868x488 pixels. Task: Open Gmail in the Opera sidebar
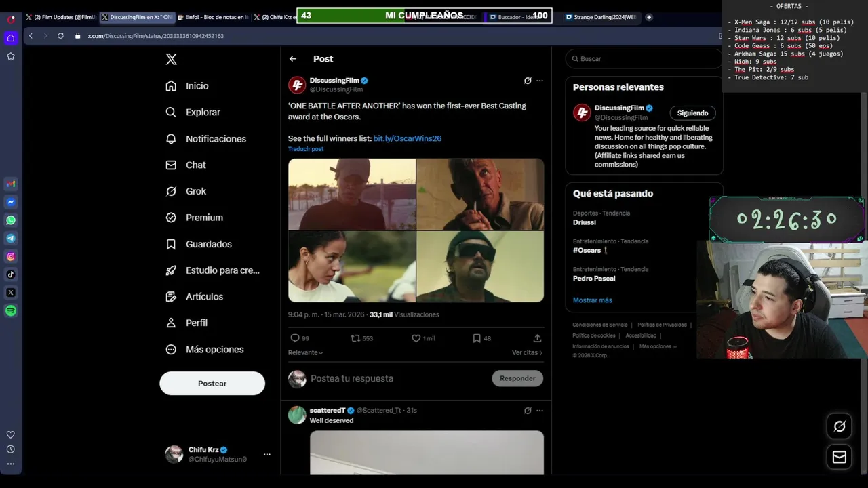(x=11, y=184)
